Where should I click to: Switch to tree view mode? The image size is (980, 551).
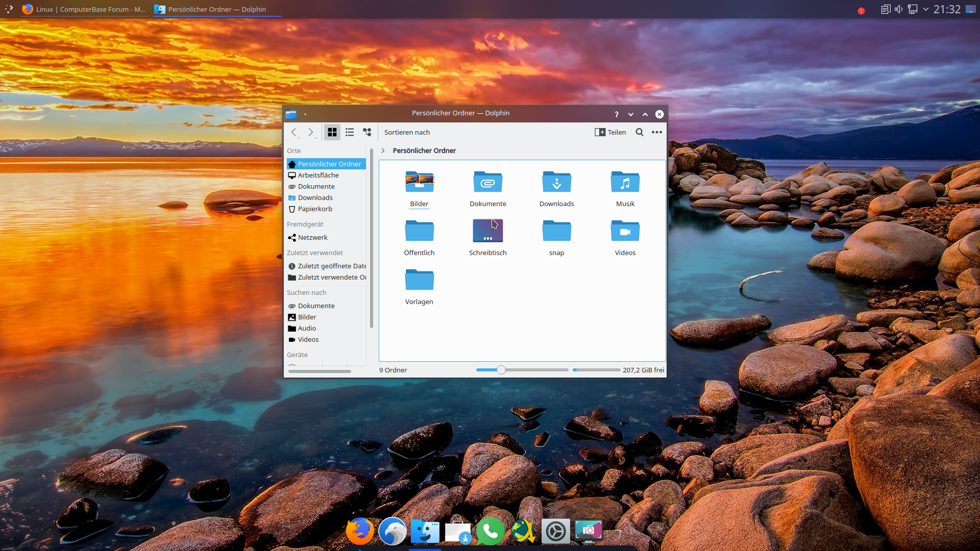point(367,132)
